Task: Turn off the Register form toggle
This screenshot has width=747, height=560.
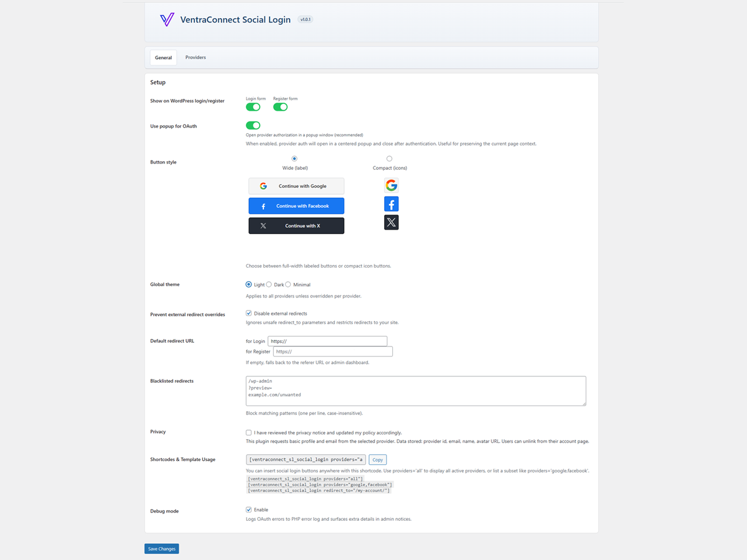Action: click(280, 106)
